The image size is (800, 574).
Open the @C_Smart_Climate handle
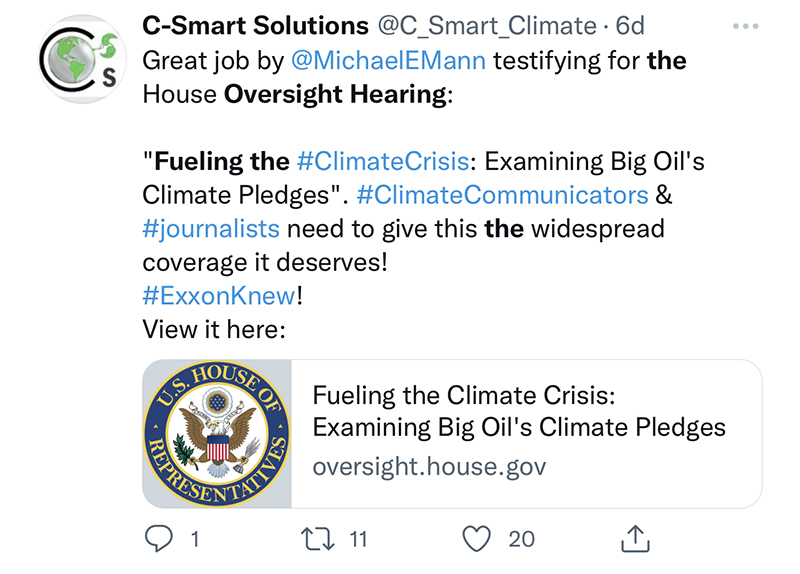(x=487, y=25)
